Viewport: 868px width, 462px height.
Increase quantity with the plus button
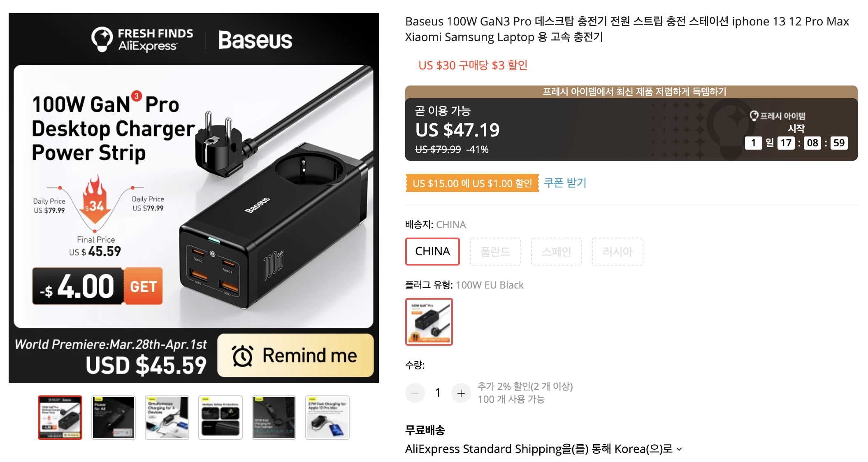pyautogui.click(x=461, y=393)
